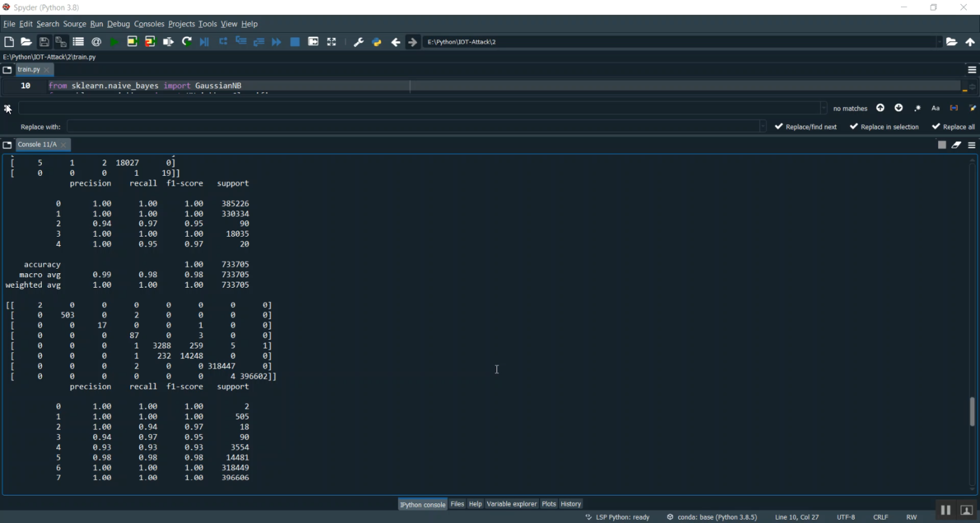
Task: Create a new file
Action: point(9,41)
